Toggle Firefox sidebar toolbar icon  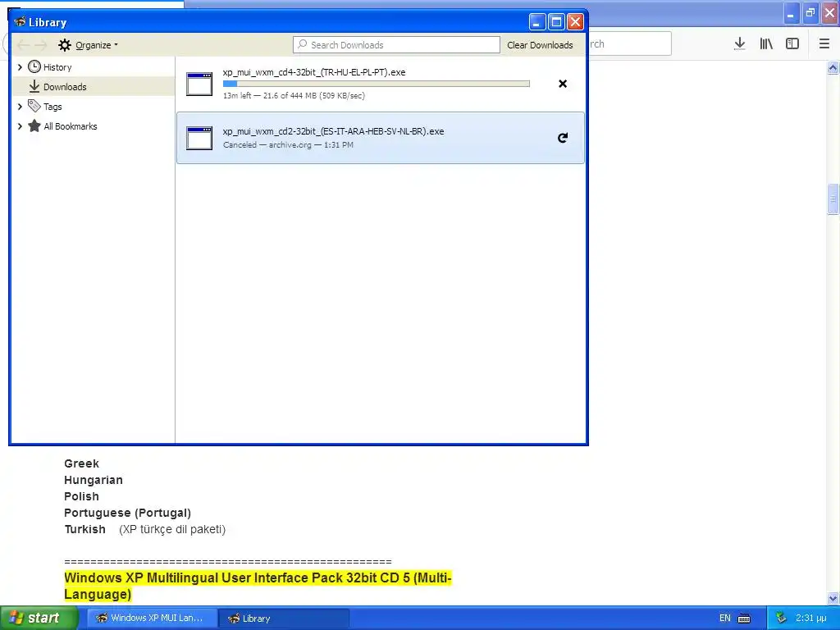pos(792,44)
